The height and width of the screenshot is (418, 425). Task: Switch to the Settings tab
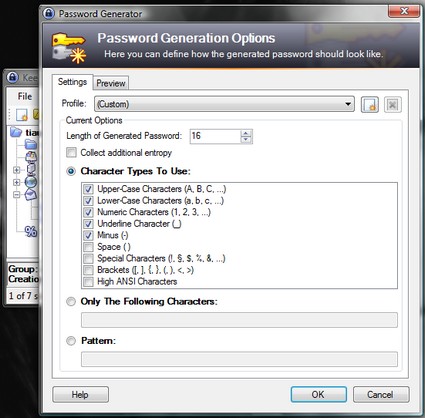click(72, 82)
